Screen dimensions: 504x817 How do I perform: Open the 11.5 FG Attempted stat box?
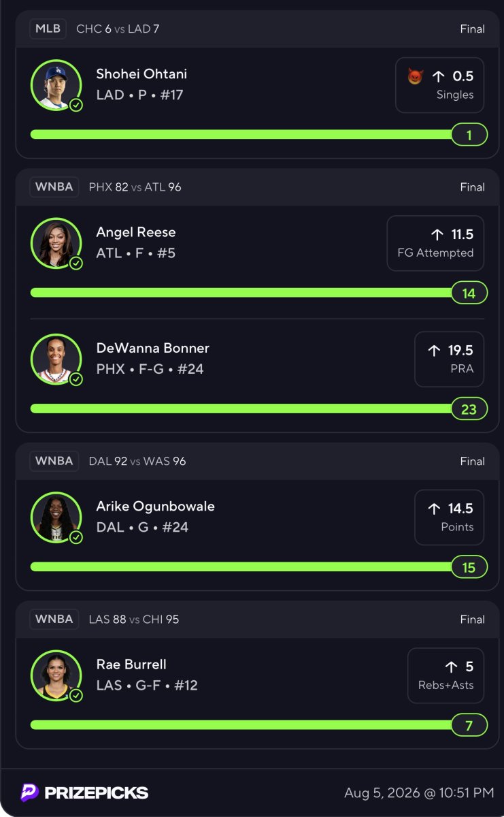tap(435, 243)
